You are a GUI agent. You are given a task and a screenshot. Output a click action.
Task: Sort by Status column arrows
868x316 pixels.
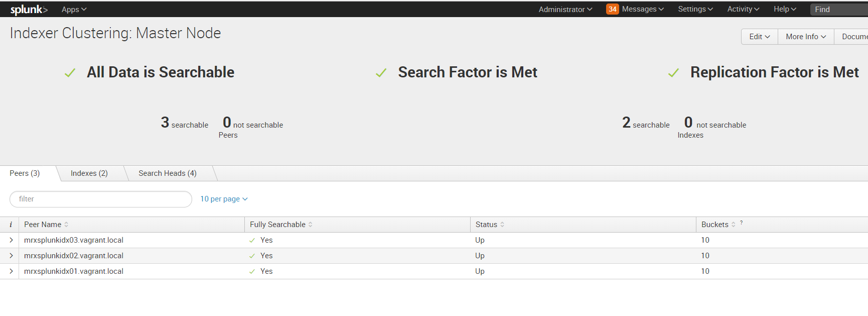(x=502, y=225)
